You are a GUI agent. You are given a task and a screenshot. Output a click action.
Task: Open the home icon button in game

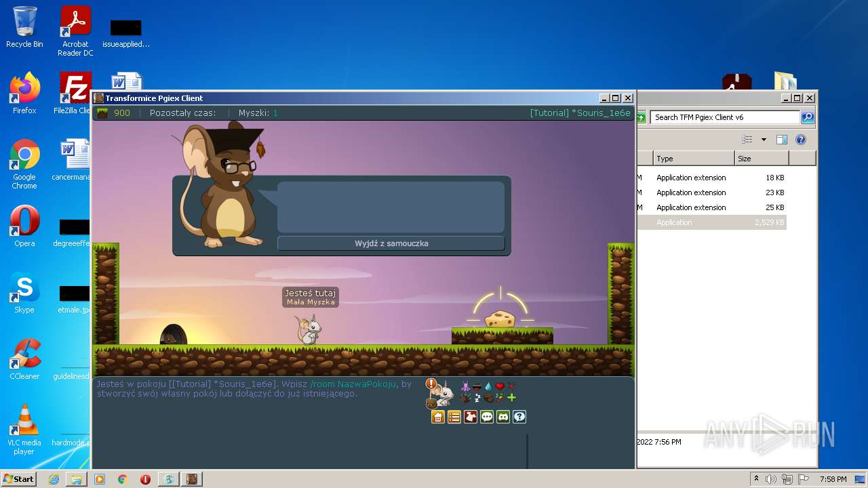click(x=438, y=417)
